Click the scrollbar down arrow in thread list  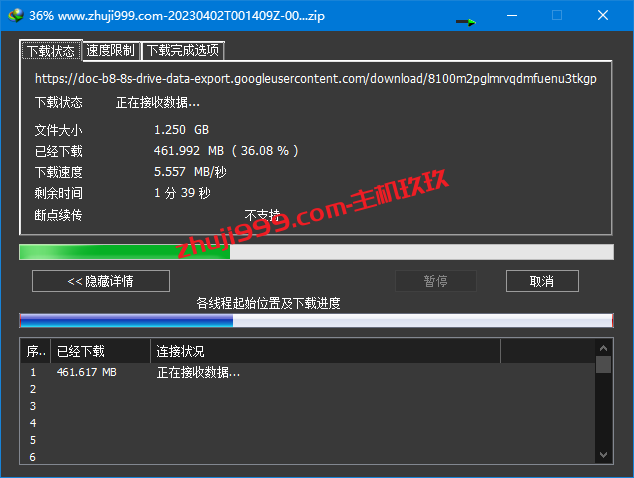603,455
